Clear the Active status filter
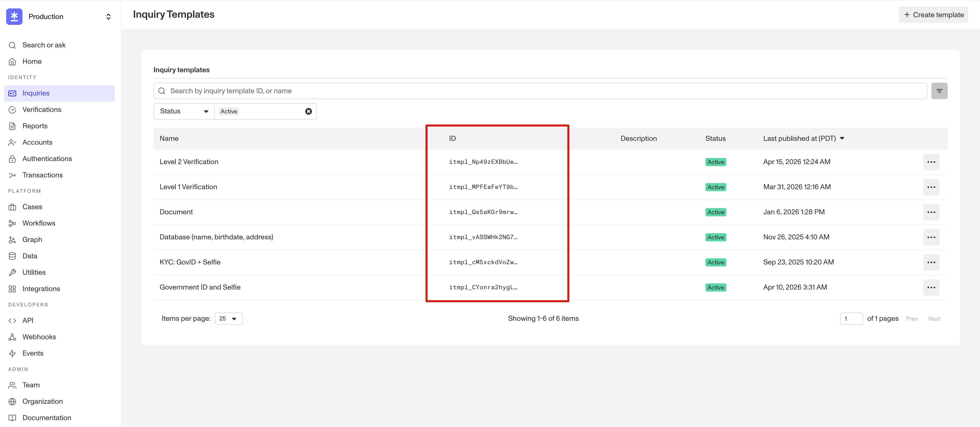This screenshot has height=427, width=980. click(x=309, y=112)
